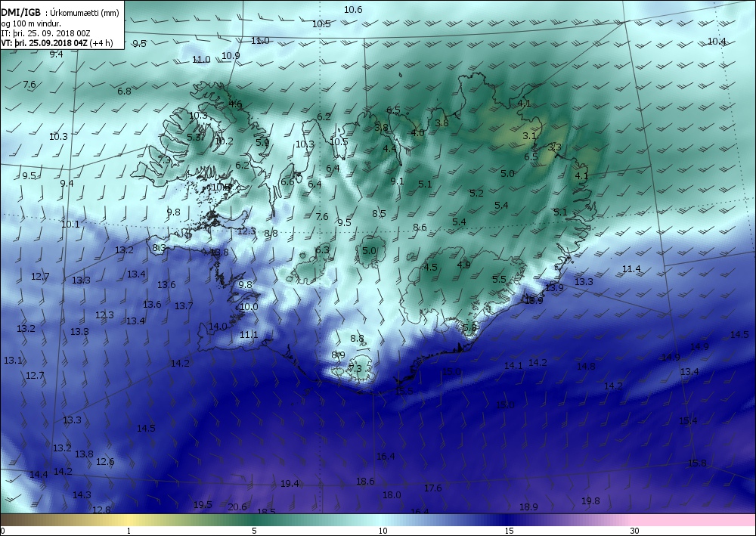756x536 pixels.
Task: Click the 5.3 value in Westfjords
Action: click(194, 137)
